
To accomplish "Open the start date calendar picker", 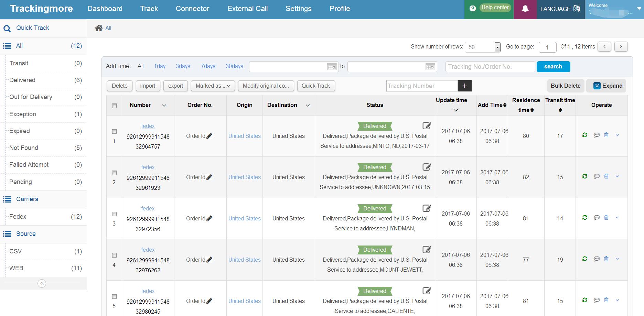I will pyautogui.click(x=332, y=67).
